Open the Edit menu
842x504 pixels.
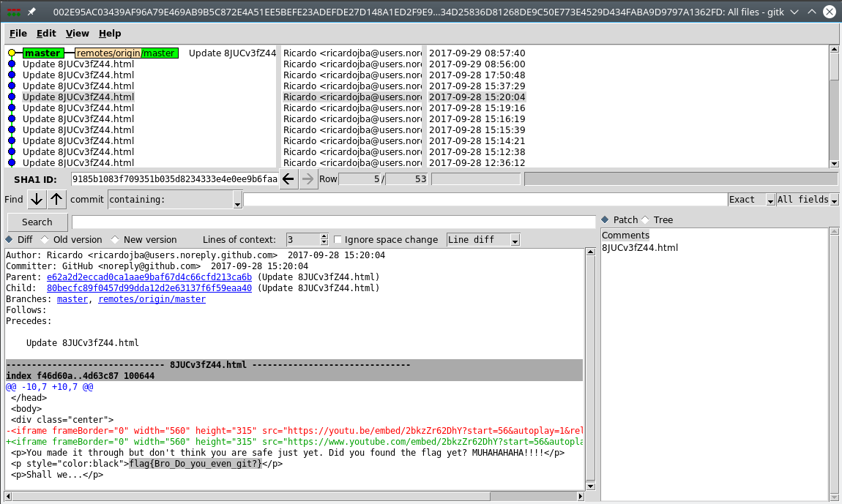click(46, 34)
